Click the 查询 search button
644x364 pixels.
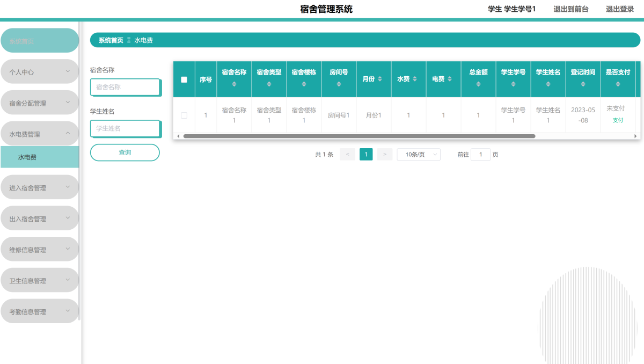[125, 152]
